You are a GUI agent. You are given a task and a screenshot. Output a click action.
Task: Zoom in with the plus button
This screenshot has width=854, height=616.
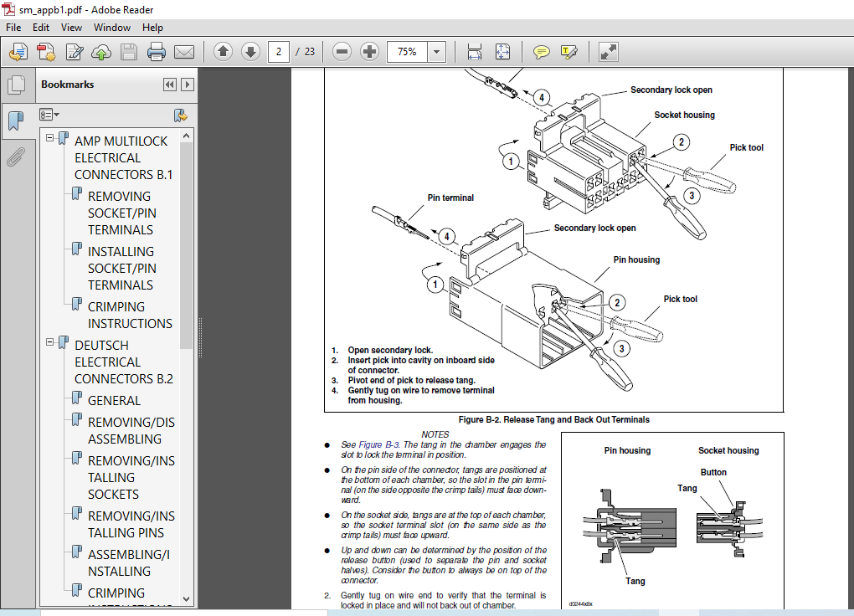pos(369,52)
